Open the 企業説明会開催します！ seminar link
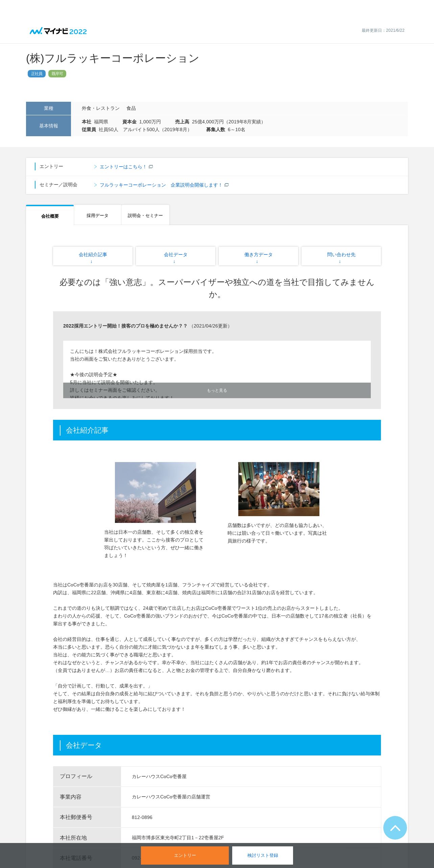Viewport: 434px width, 868px height. tap(161, 185)
